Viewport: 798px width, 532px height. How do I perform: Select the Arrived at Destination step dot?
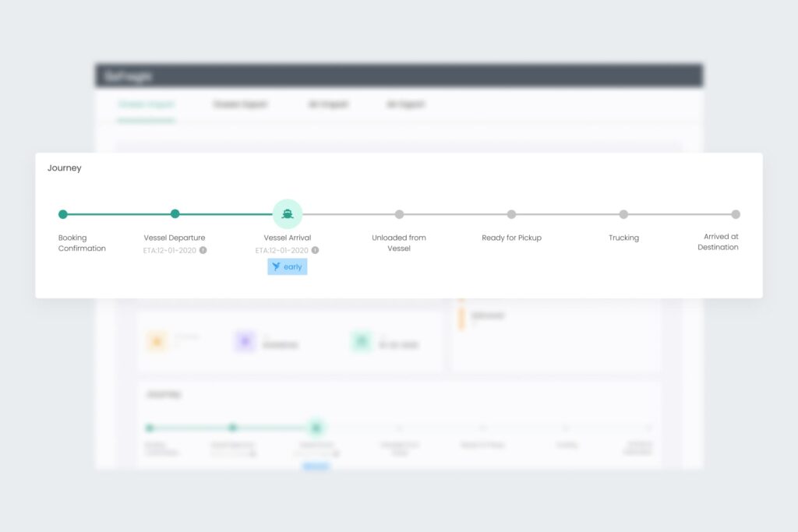pos(736,214)
